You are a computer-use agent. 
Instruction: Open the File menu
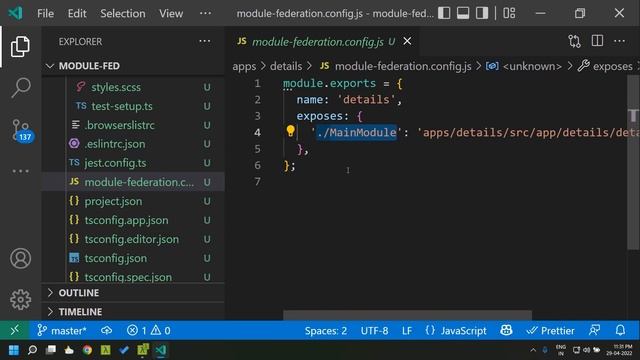click(x=45, y=13)
